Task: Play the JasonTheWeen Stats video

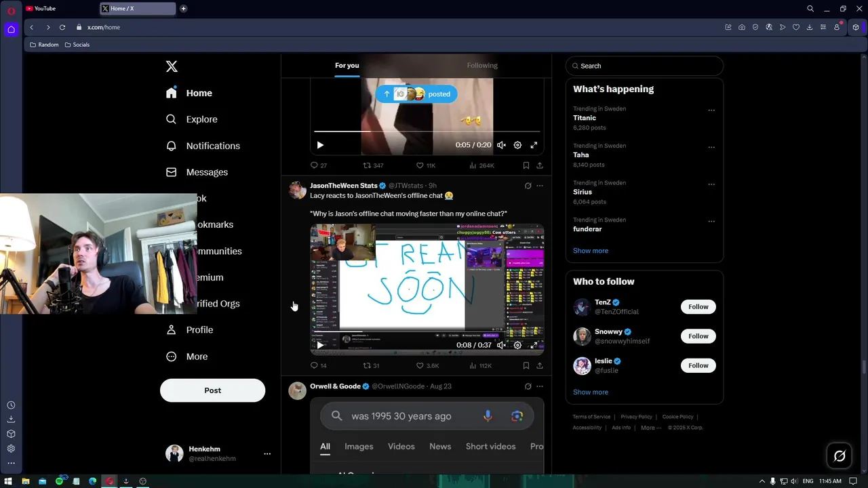Action: pyautogui.click(x=320, y=345)
